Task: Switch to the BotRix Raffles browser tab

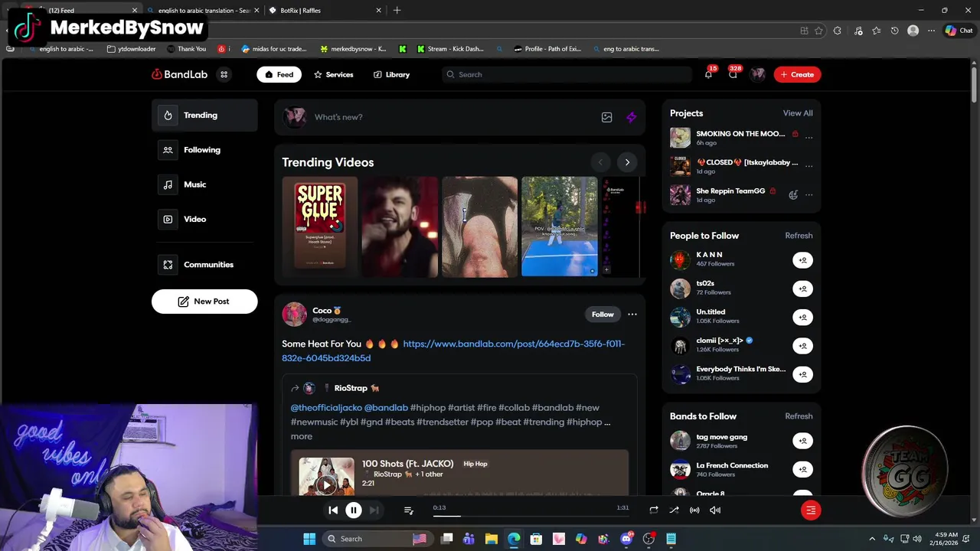Action: click(325, 11)
